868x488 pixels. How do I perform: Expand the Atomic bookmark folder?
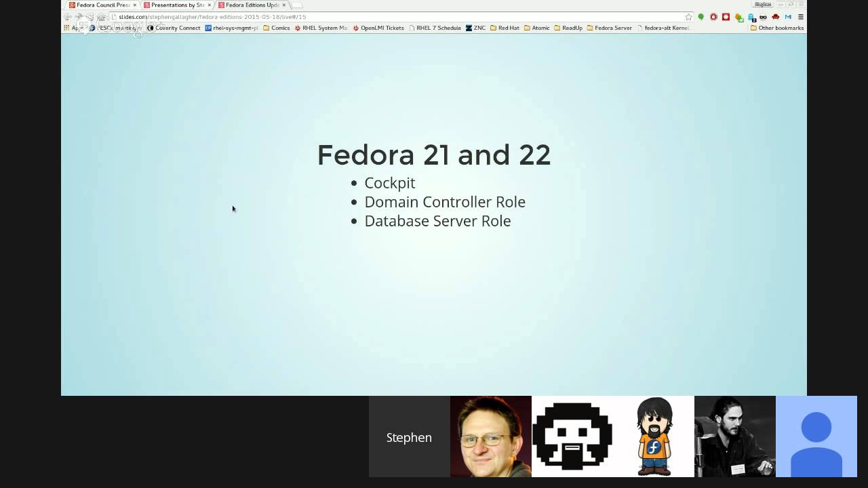(536, 28)
